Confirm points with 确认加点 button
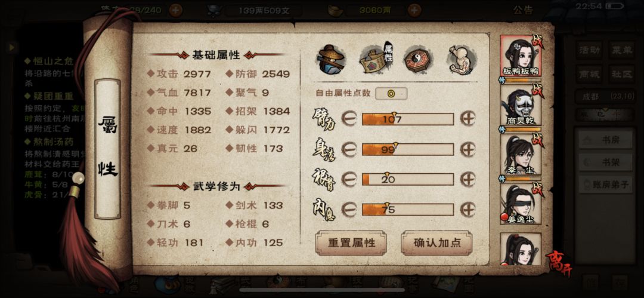This screenshot has width=644, height=298. point(436,243)
